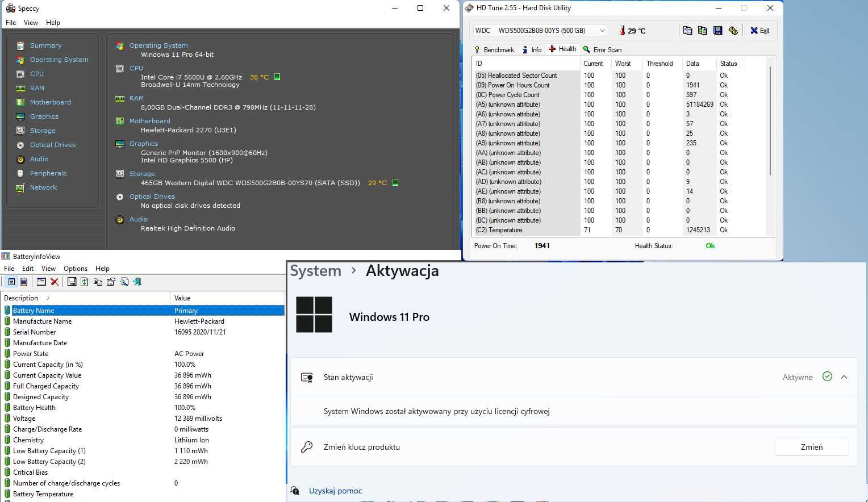The image size is (868, 502).
Task: Select Power On Hours Count row in HD Tune
Action: [x=619, y=85]
